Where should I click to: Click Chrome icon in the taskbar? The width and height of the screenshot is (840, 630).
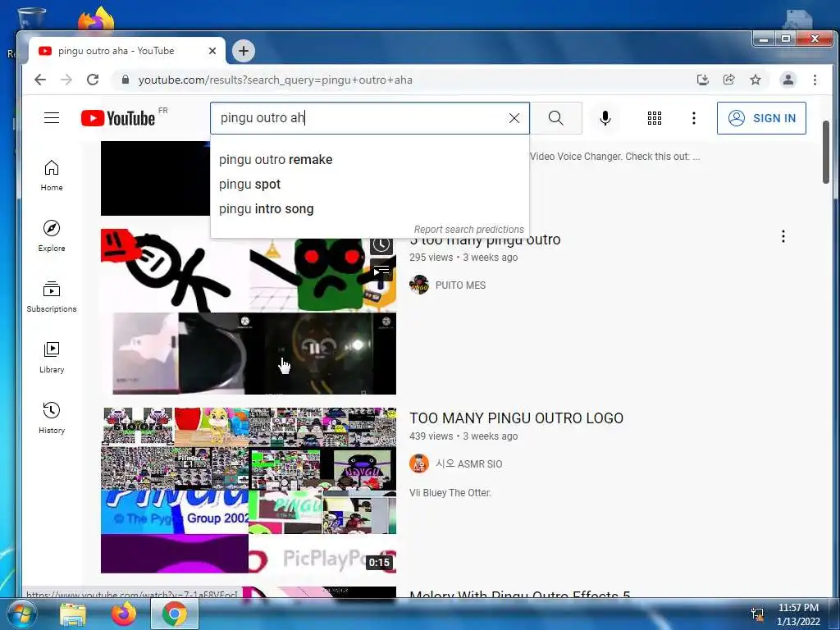[x=174, y=614]
